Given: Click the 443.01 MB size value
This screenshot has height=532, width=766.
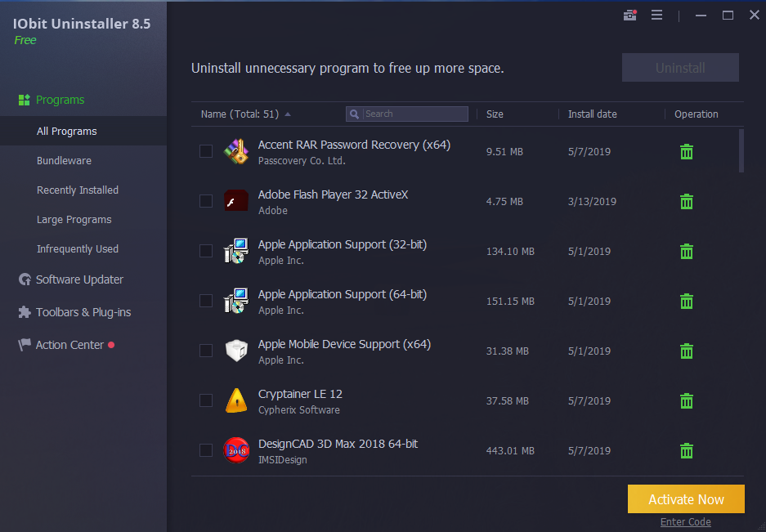Looking at the screenshot, I should [x=510, y=451].
